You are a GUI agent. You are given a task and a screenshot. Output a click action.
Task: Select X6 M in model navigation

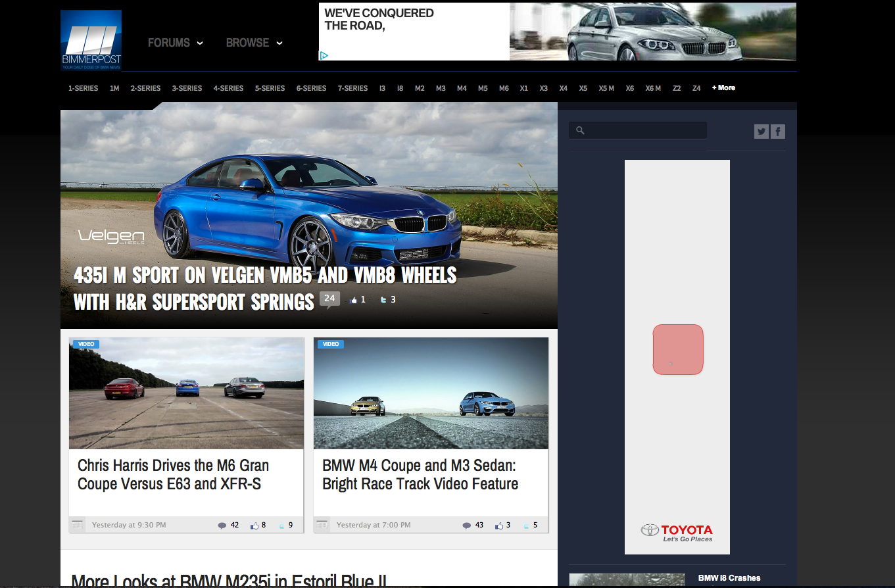point(653,88)
